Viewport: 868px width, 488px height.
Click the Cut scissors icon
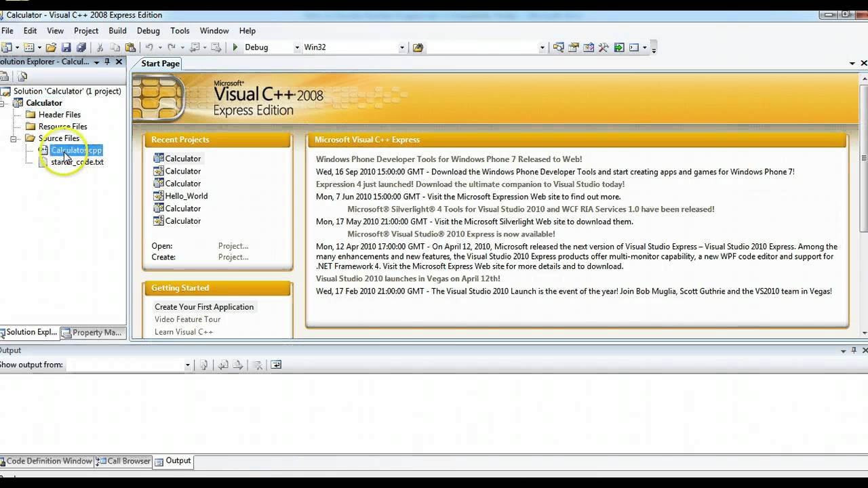100,47
